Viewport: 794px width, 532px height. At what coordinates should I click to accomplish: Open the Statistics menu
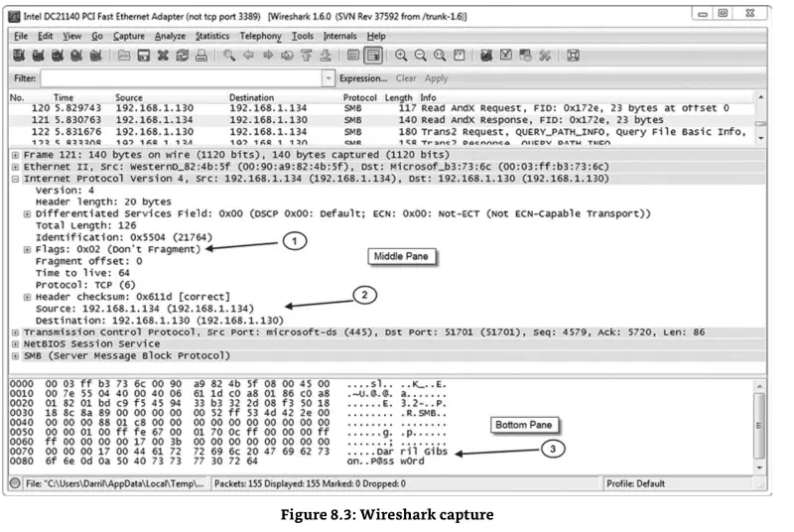tap(212, 36)
